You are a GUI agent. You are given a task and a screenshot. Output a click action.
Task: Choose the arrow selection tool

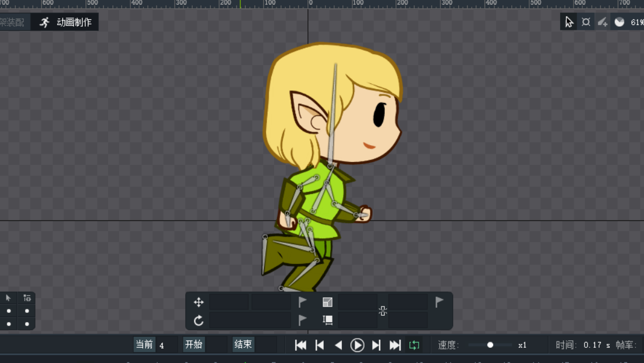coord(569,22)
